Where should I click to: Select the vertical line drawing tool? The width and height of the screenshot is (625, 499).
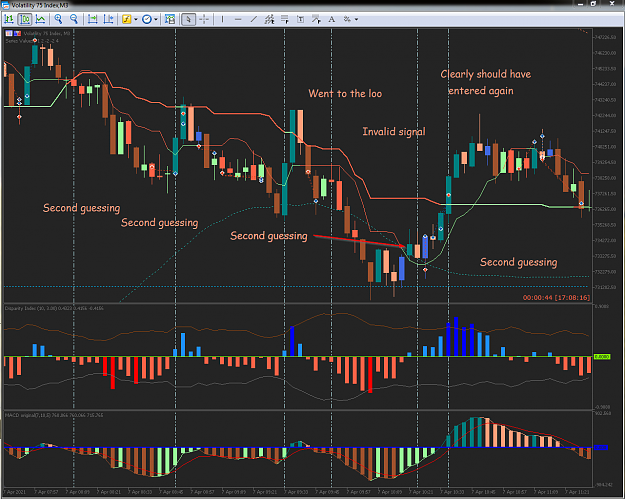point(222,19)
